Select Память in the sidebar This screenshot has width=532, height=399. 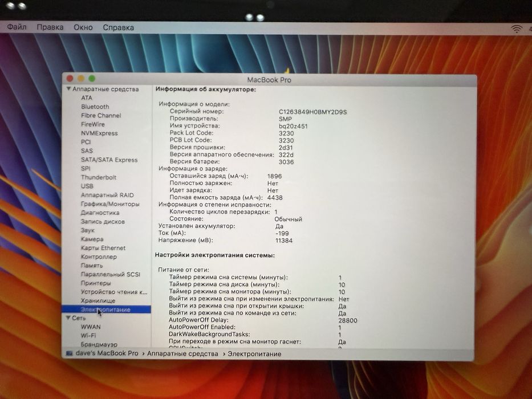tap(92, 265)
